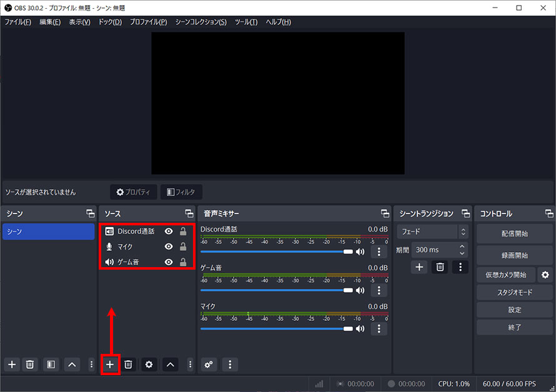Viewport: 556px width, 392px height.
Task: Open ドック menu
Action: click(110, 22)
